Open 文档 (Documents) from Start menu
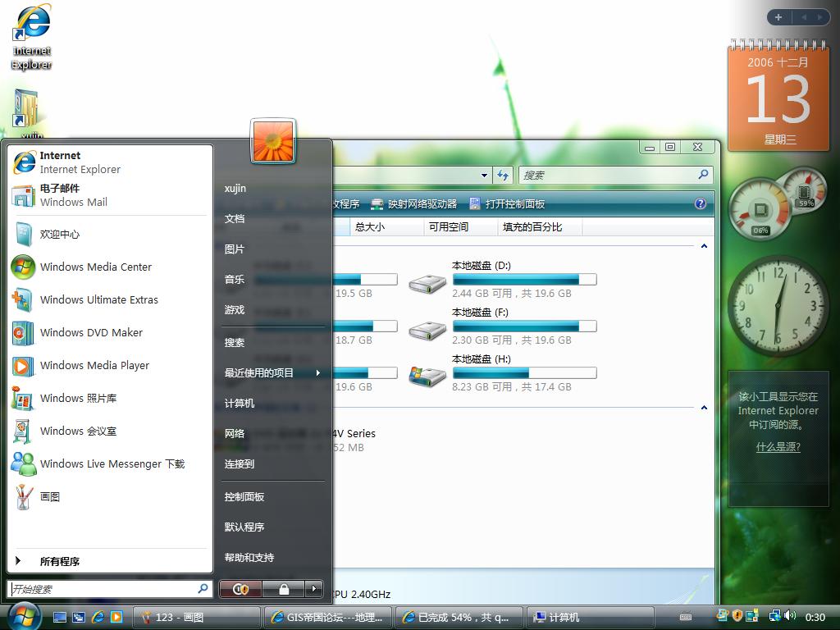The height and width of the screenshot is (630, 840). point(235,218)
